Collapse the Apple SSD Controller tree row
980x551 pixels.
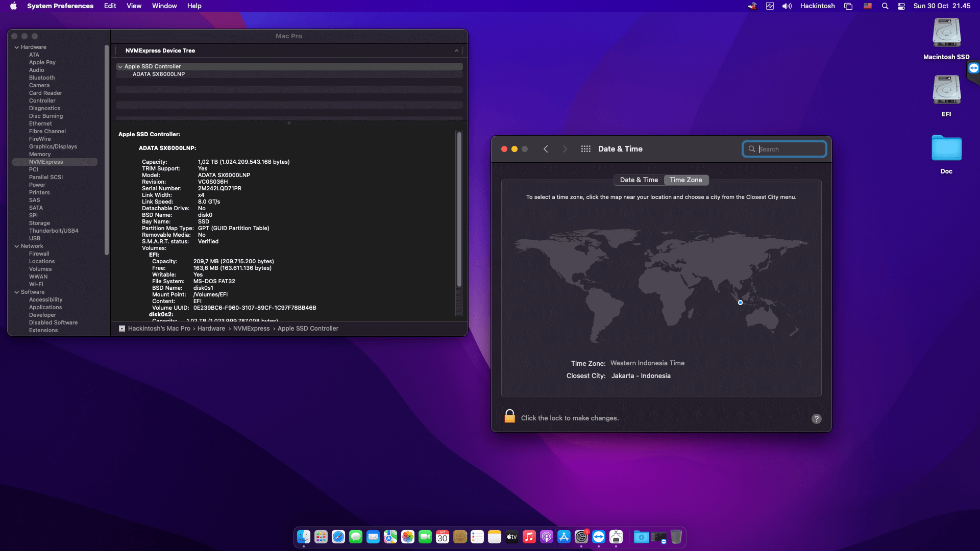pos(120,66)
